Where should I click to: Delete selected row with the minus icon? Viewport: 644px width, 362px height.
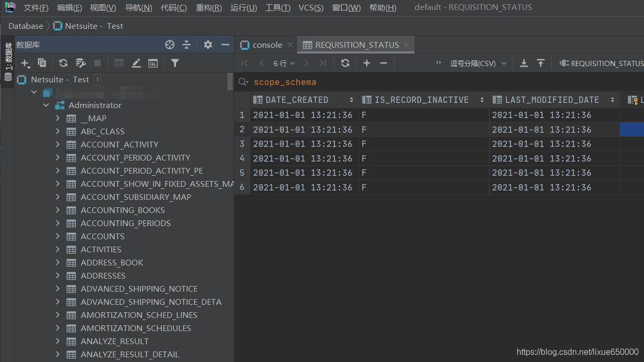click(384, 63)
